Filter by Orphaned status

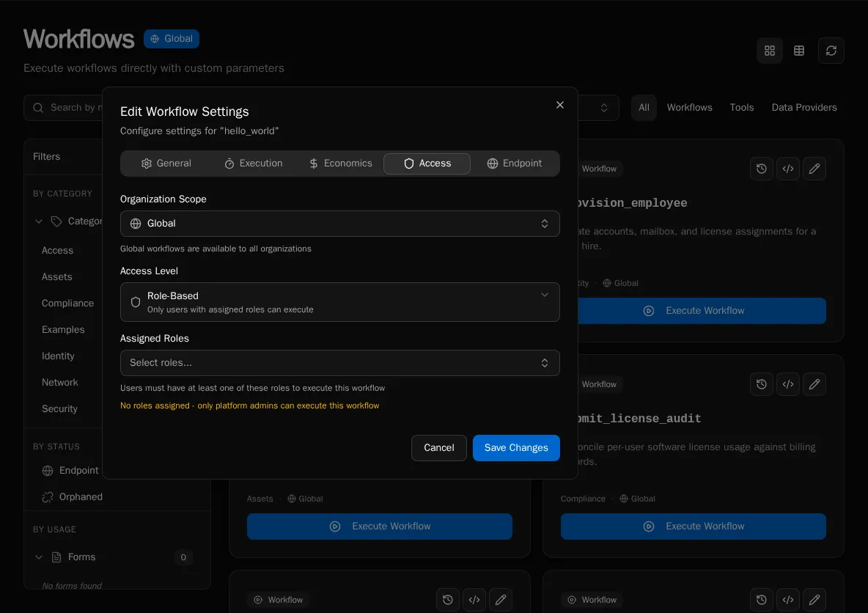pyautogui.click(x=73, y=496)
